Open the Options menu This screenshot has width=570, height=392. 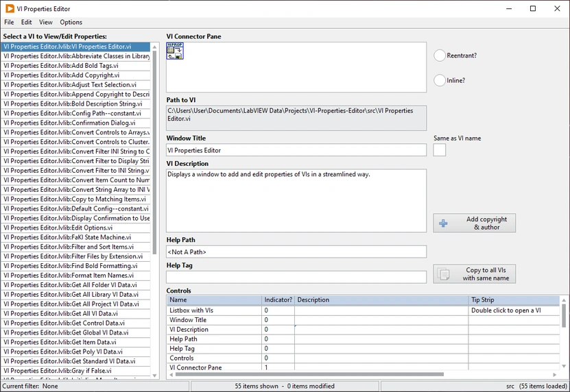click(x=71, y=22)
